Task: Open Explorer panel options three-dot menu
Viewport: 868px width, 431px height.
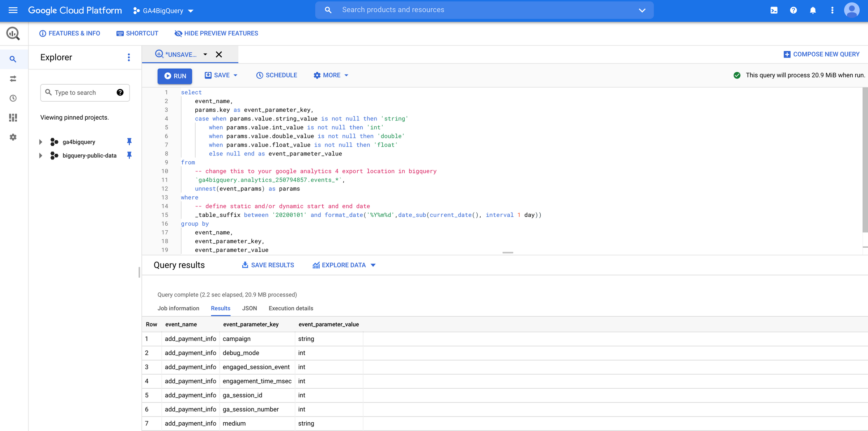Action: [129, 57]
